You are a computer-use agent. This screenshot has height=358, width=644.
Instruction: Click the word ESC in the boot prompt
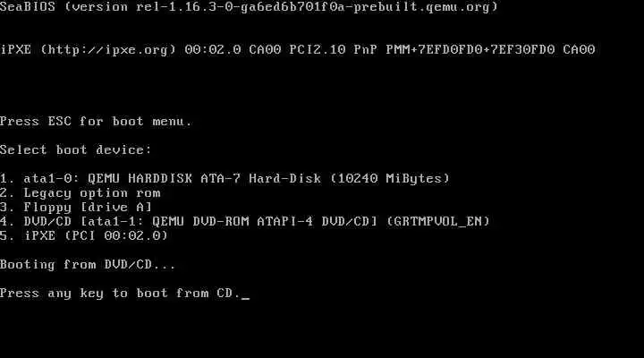tap(60, 121)
